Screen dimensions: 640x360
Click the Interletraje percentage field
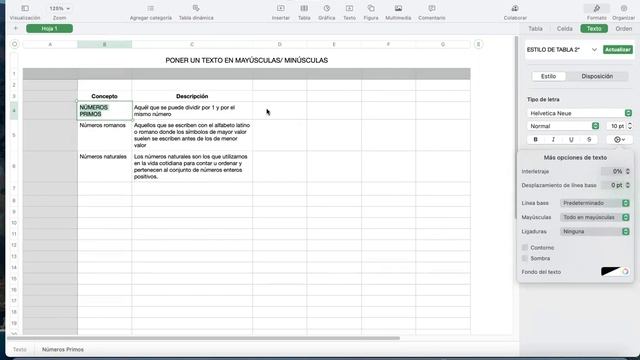(x=612, y=171)
